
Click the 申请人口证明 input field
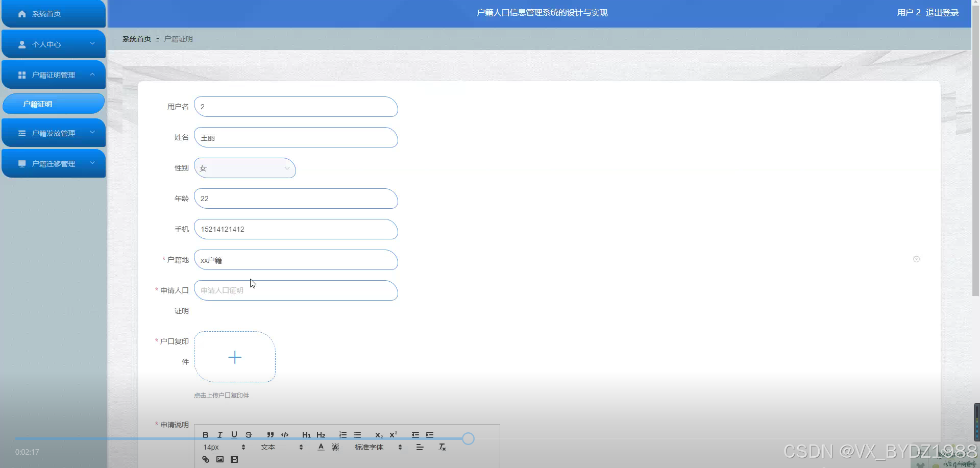296,290
